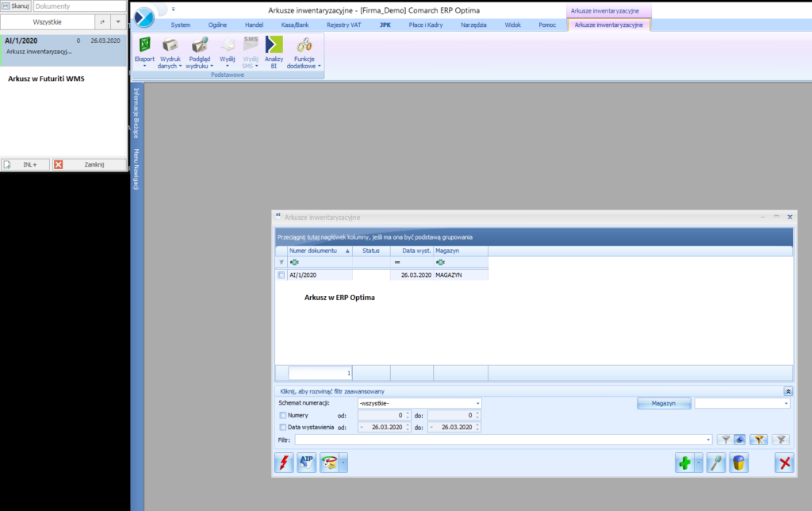Image resolution: width=812 pixels, height=511 pixels.
Task: Open the Filtr field dropdown arrow
Action: pos(708,440)
